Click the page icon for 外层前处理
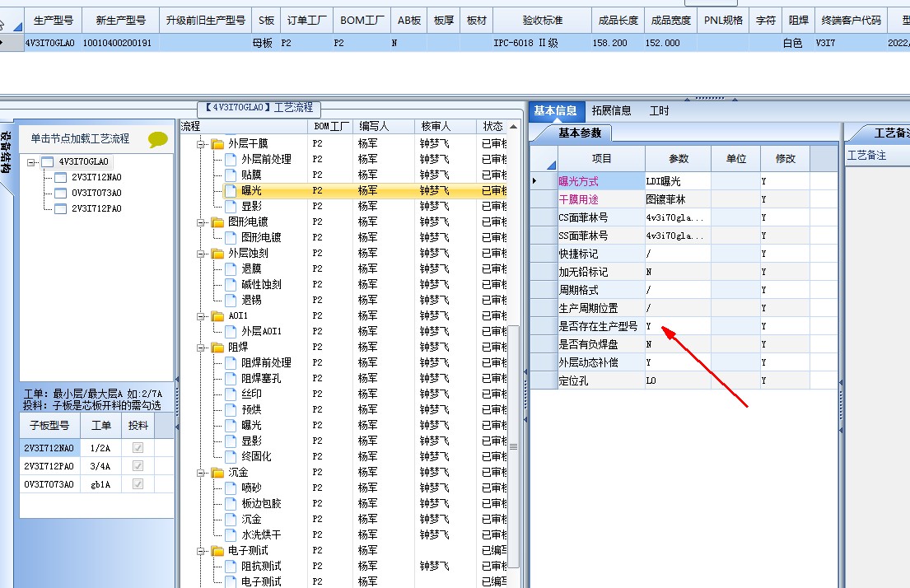The width and height of the screenshot is (910, 588). pyautogui.click(x=231, y=159)
